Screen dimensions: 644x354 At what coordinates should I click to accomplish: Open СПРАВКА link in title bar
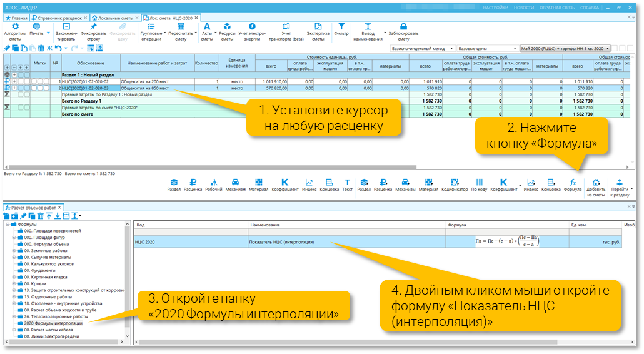[590, 8]
